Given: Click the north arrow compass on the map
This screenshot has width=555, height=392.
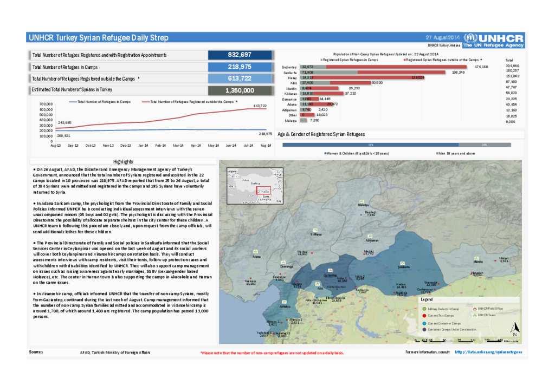Looking at the screenshot, I should (515, 328).
